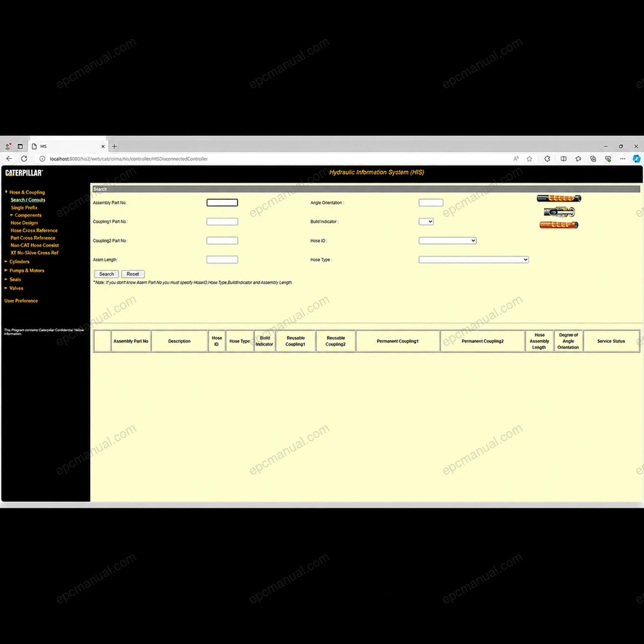644x644 pixels.
Task: Open the browser Settings and more menu
Action: [x=623, y=158]
